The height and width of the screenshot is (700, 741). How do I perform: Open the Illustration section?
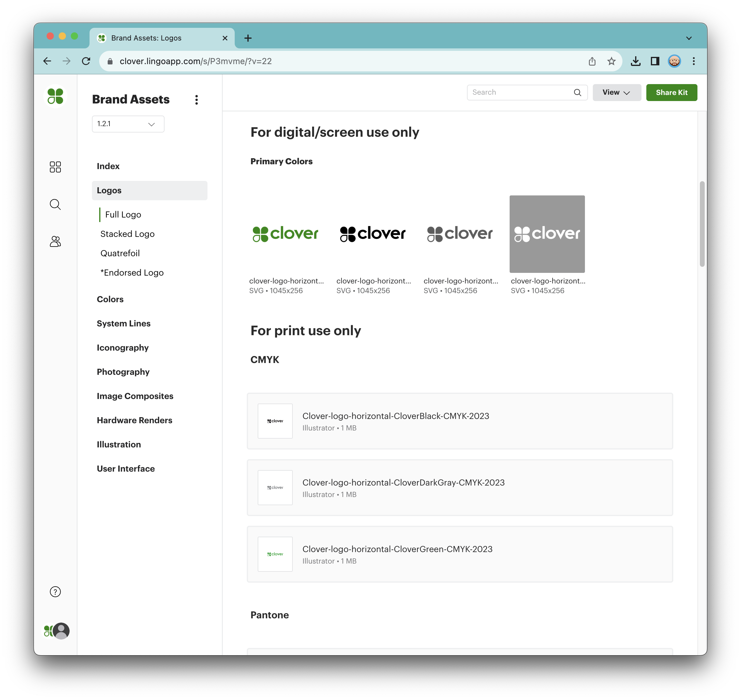119,444
